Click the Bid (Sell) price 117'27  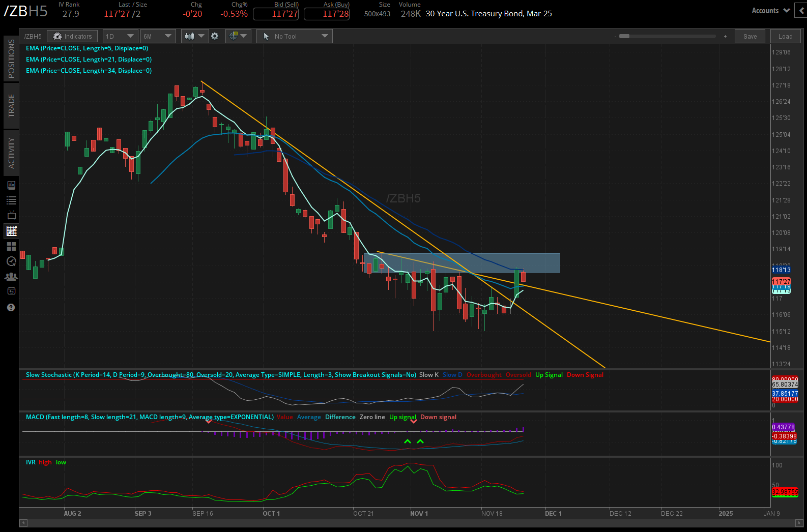[276, 14]
